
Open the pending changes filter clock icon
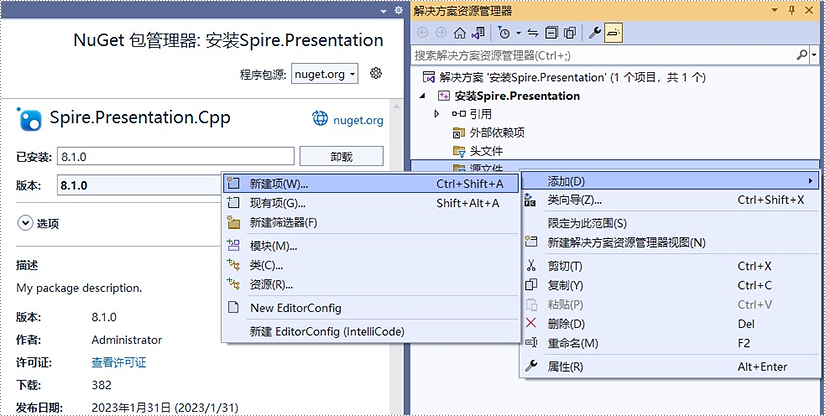point(504,33)
